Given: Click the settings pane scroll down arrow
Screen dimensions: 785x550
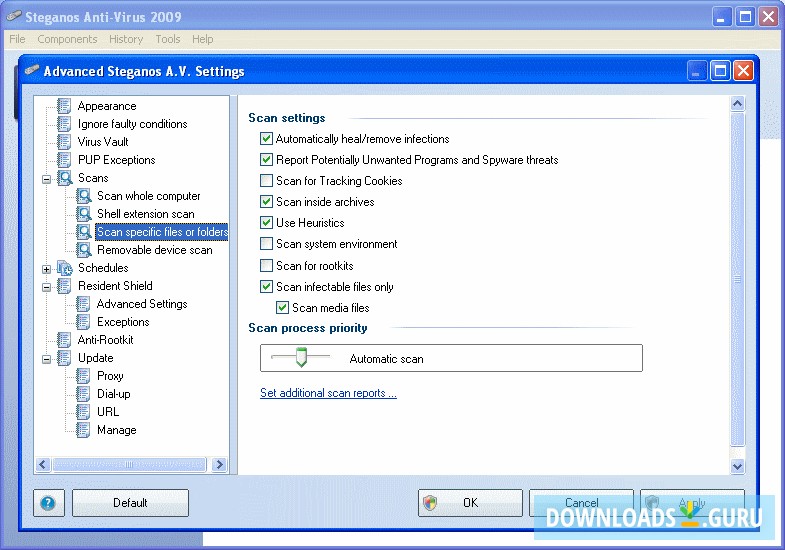Looking at the screenshot, I should (737, 466).
